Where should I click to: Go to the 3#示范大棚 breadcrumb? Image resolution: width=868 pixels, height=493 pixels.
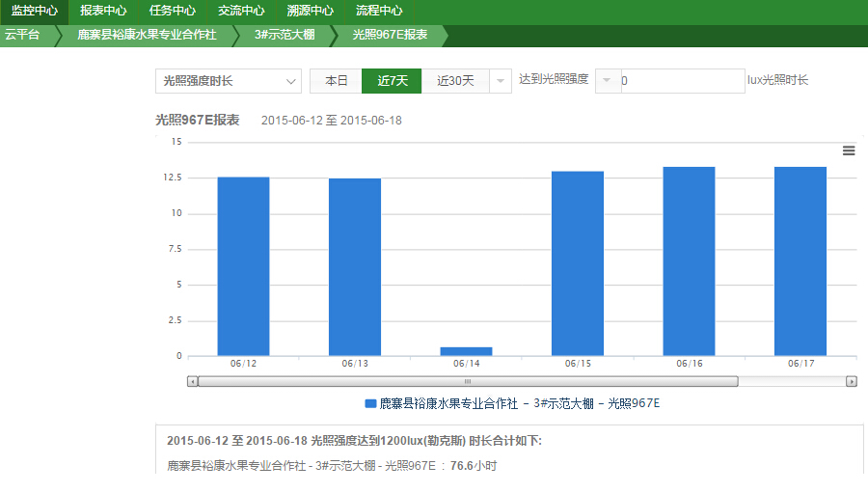[285, 35]
